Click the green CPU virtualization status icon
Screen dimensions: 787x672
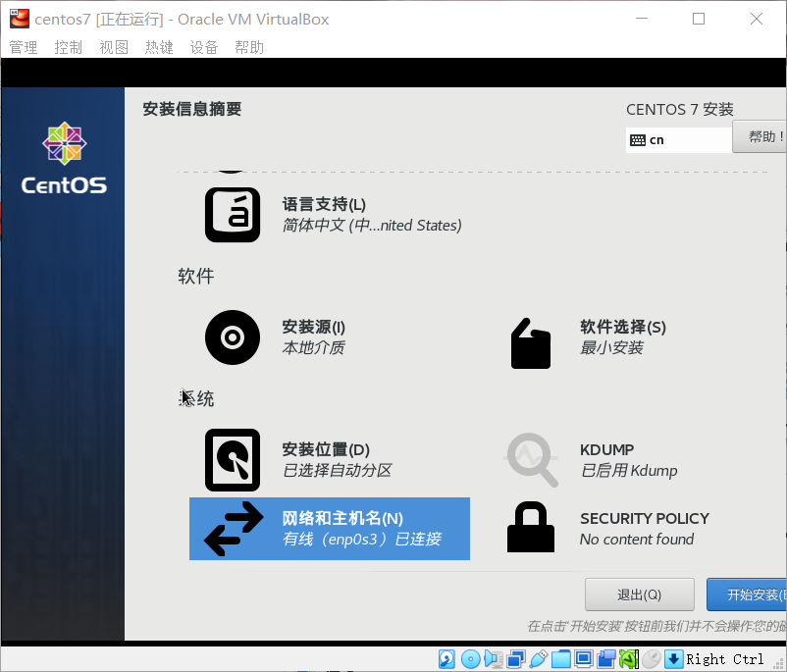629,659
